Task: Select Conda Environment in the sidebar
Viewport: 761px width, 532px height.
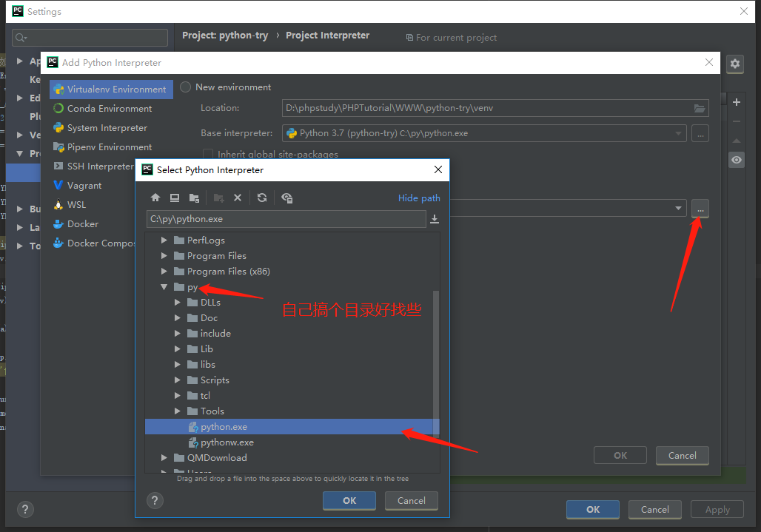Action: click(109, 109)
